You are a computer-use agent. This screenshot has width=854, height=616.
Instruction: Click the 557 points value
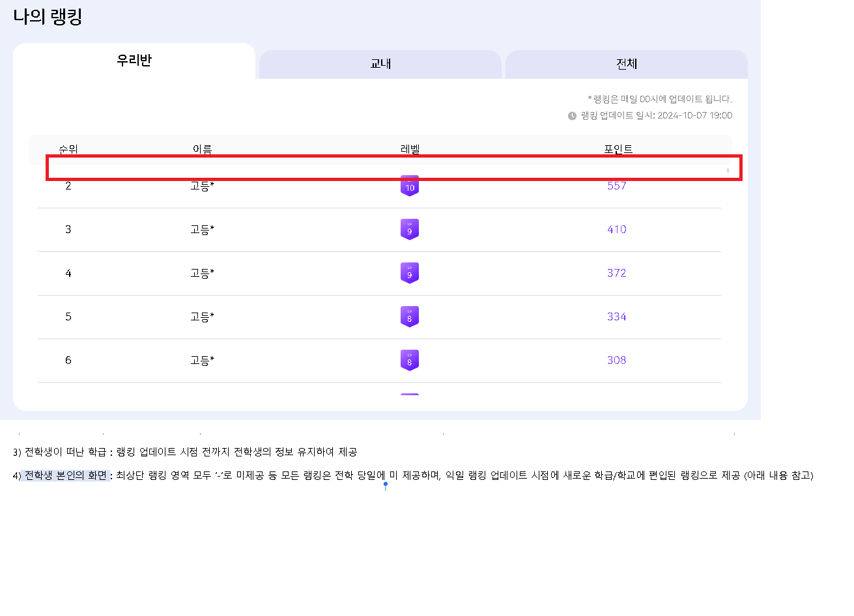click(616, 186)
